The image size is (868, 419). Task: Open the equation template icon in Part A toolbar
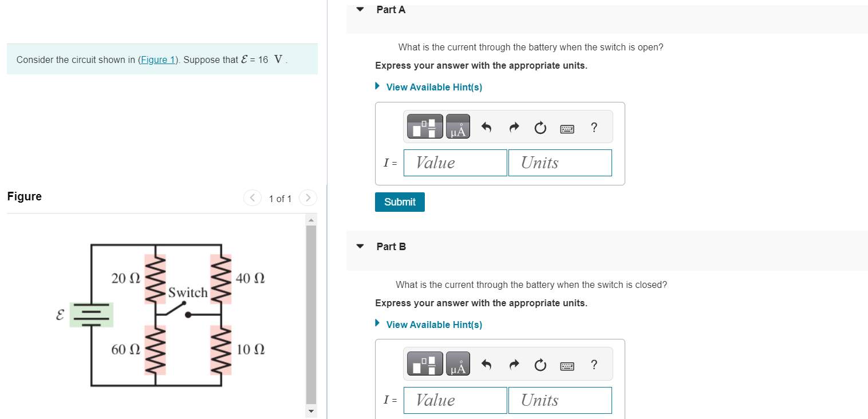point(424,126)
